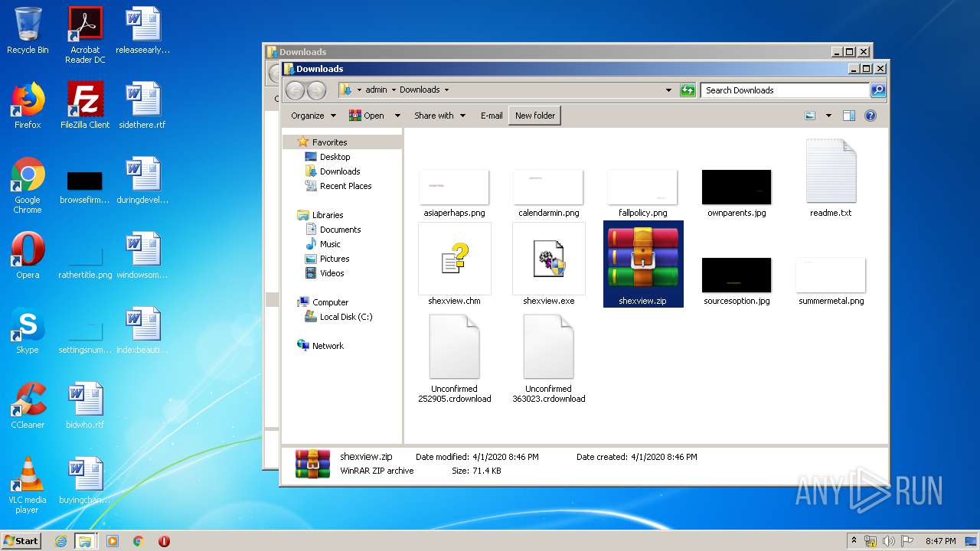Expand the Open button dropdown arrow
The width and height of the screenshot is (980, 551).
(397, 116)
